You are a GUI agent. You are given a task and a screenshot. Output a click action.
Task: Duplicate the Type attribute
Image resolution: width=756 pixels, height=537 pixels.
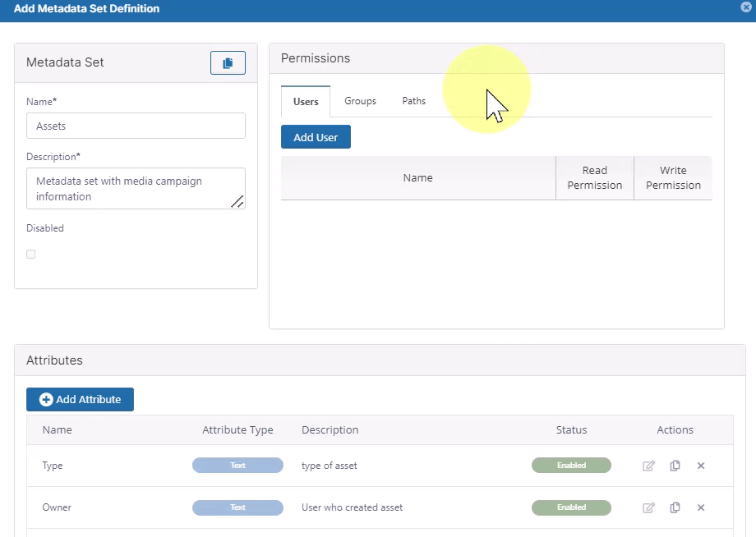[x=675, y=466]
